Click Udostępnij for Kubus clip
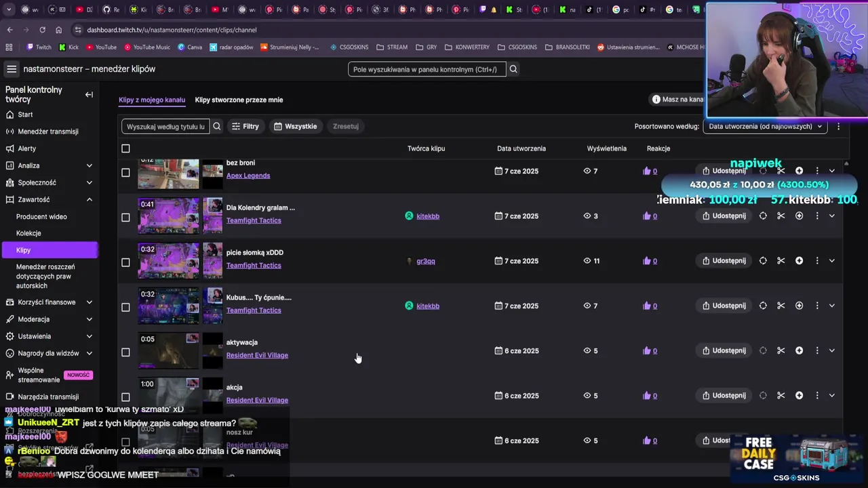 click(724, 306)
